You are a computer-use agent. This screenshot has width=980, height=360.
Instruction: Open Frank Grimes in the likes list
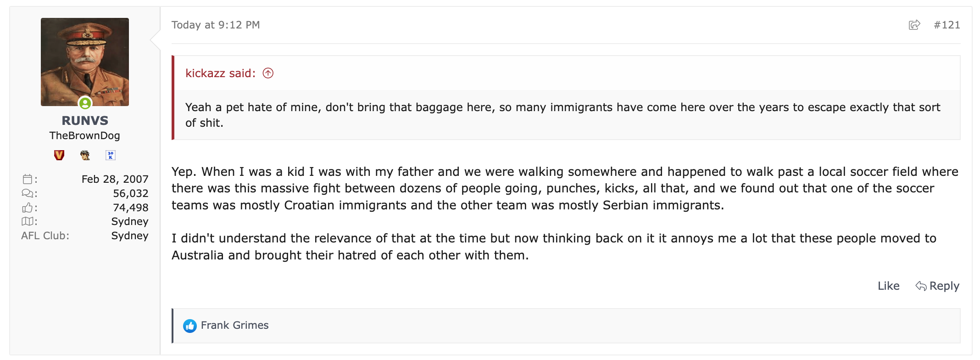coord(234,325)
